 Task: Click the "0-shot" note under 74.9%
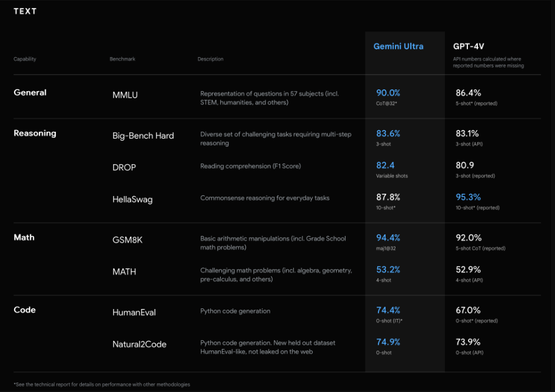(384, 353)
